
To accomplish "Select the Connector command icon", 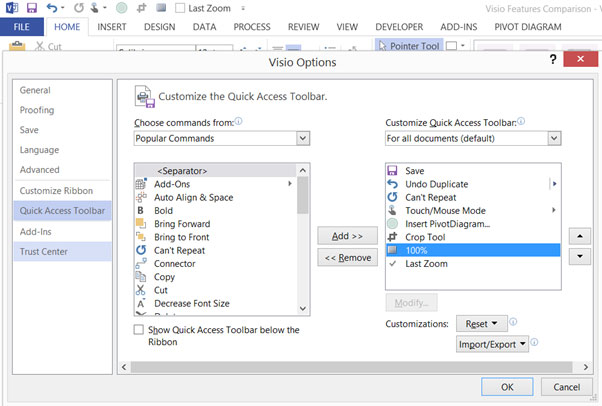I will (141, 263).
